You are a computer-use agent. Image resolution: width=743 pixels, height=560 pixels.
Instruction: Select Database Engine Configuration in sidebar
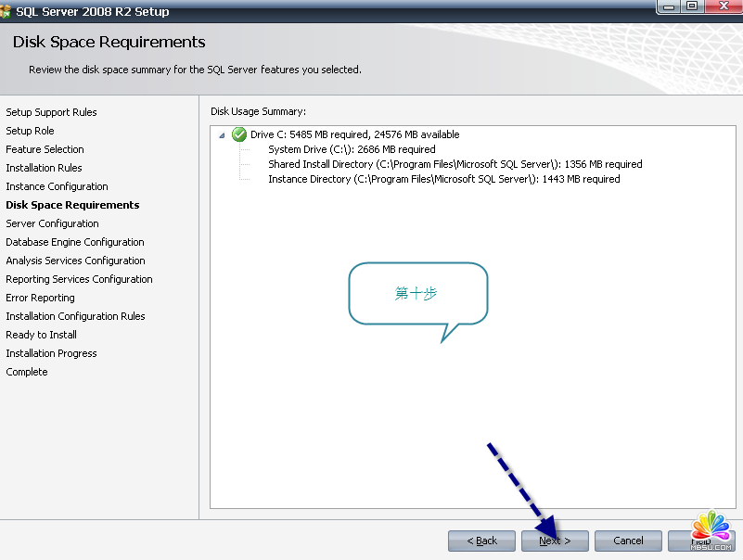click(x=75, y=242)
